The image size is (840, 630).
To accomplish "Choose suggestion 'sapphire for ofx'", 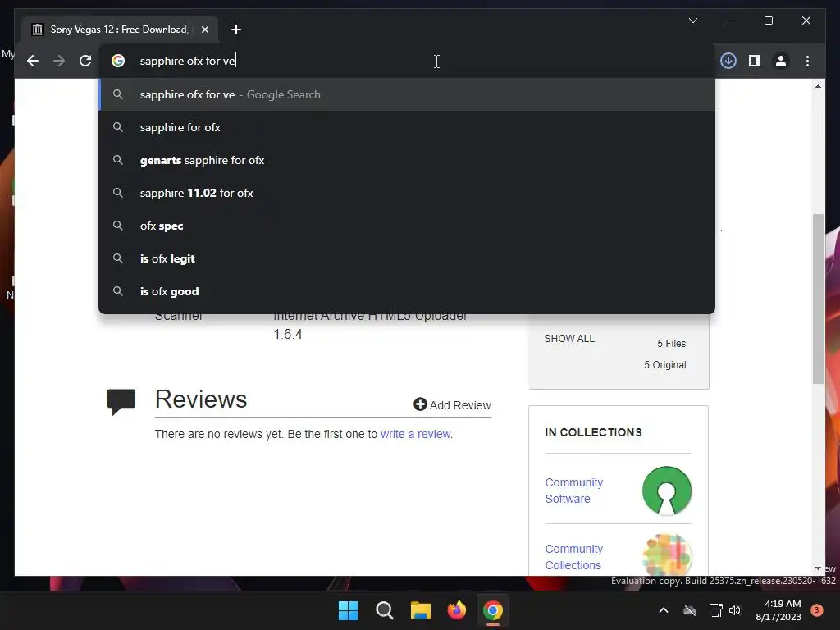I will (407, 127).
